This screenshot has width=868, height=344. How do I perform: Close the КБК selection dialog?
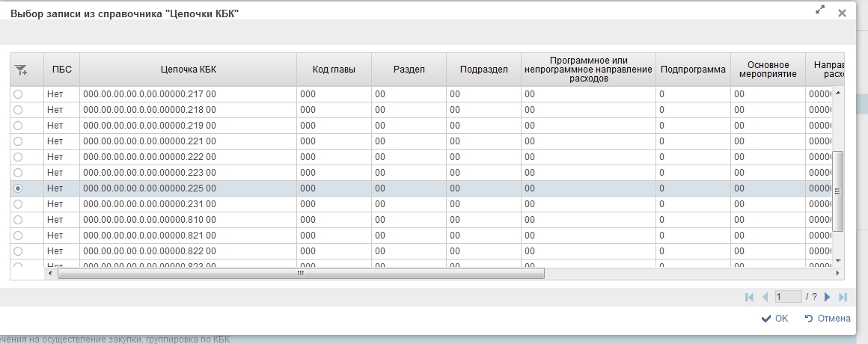(x=842, y=13)
